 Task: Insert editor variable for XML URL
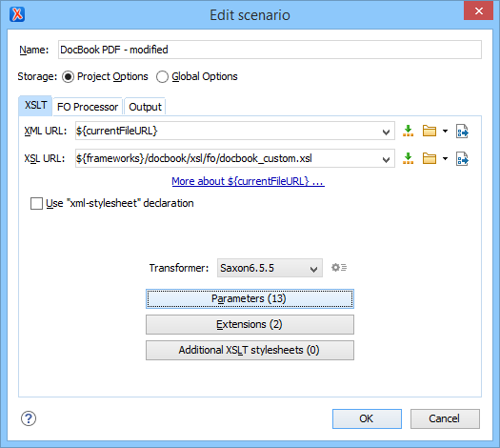point(408,131)
